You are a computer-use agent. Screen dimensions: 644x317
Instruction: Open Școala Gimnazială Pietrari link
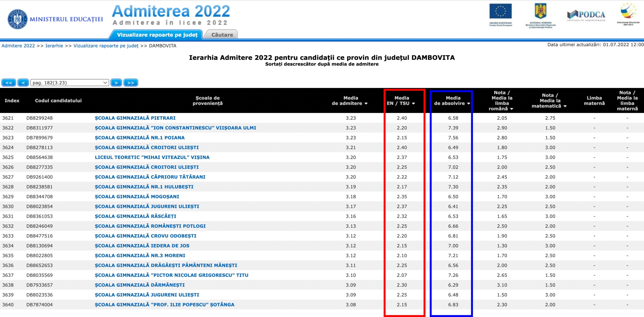pos(135,118)
